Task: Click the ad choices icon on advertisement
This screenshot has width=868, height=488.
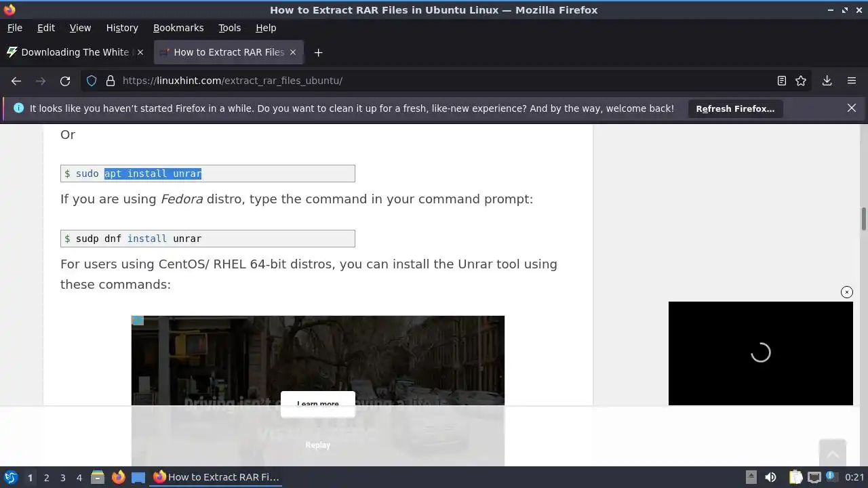Action: point(138,321)
